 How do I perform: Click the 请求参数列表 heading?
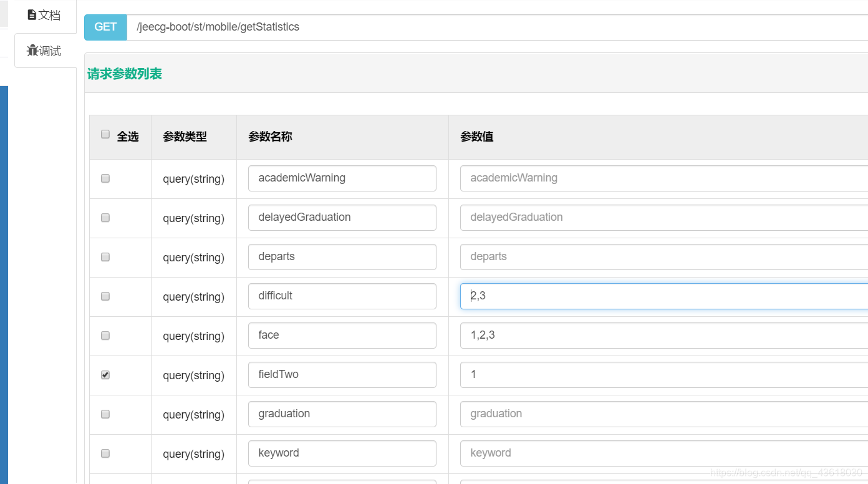(x=125, y=74)
